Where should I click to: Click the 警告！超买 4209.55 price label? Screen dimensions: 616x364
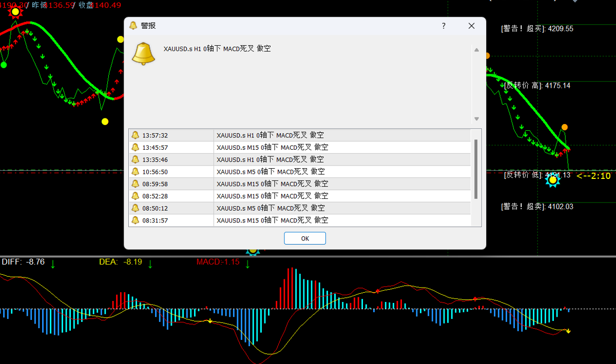(537, 29)
